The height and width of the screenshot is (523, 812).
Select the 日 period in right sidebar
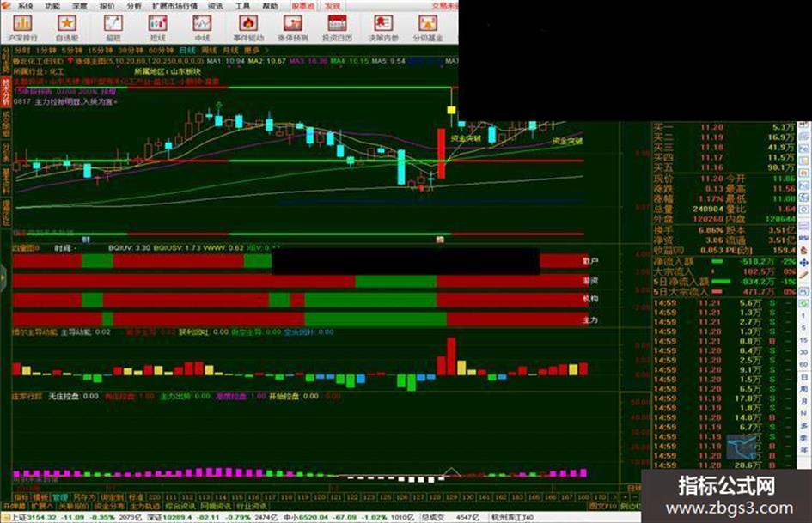click(x=803, y=378)
